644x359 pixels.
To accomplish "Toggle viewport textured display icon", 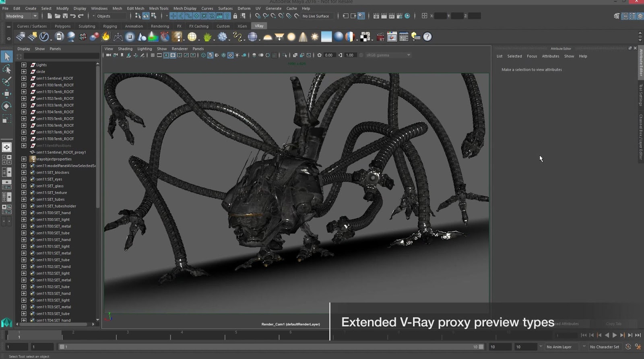I will pos(230,55).
